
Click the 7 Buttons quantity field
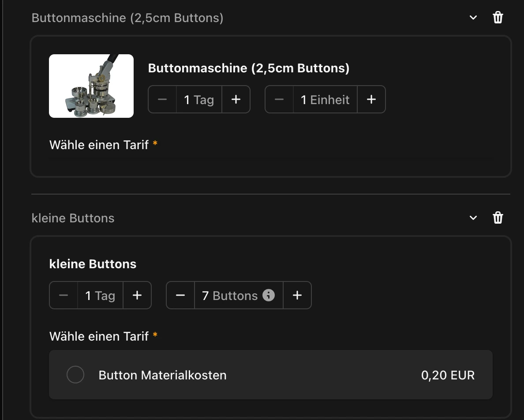tap(239, 295)
